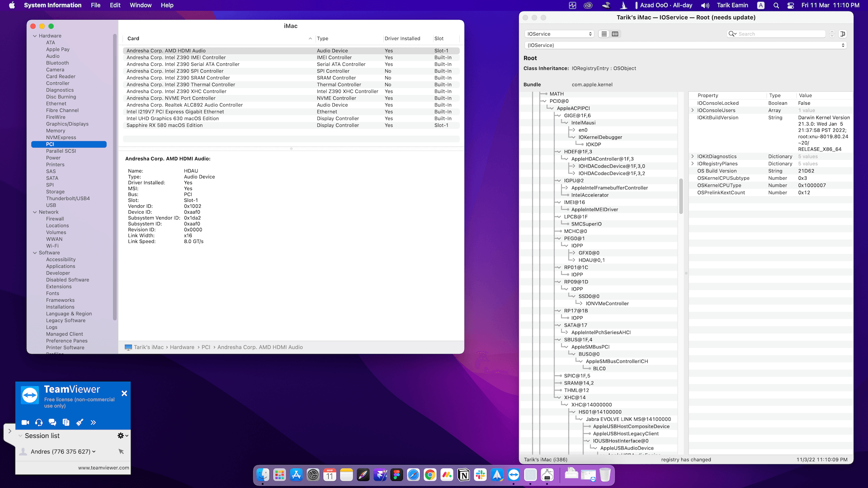
Task: Open Google Chrome from the Dock
Action: [x=430, y=475]
